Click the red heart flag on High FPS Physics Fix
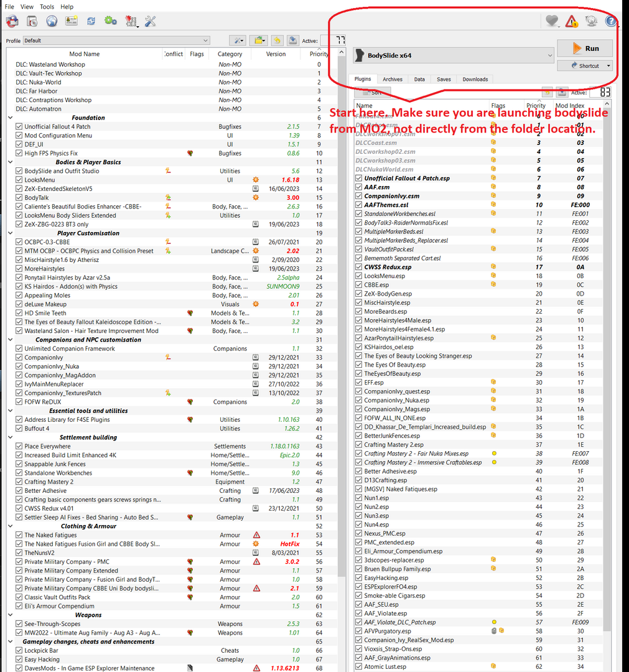The image size is (629, 672). coord(190,153)
